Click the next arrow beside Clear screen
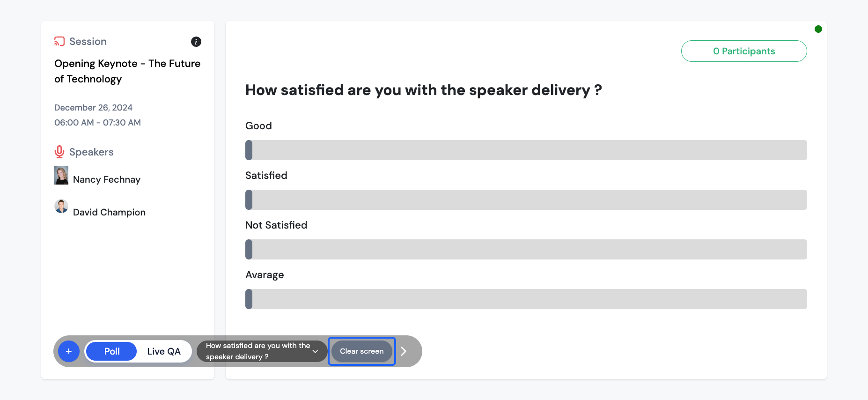 click(x=404, y=351)
